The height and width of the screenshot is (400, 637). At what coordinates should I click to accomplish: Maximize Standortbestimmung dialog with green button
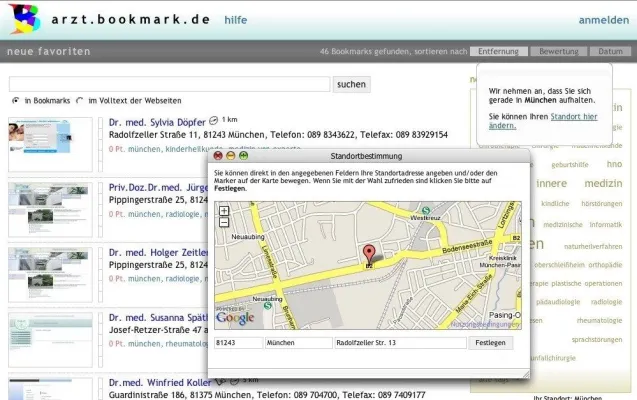pos(243,156)
